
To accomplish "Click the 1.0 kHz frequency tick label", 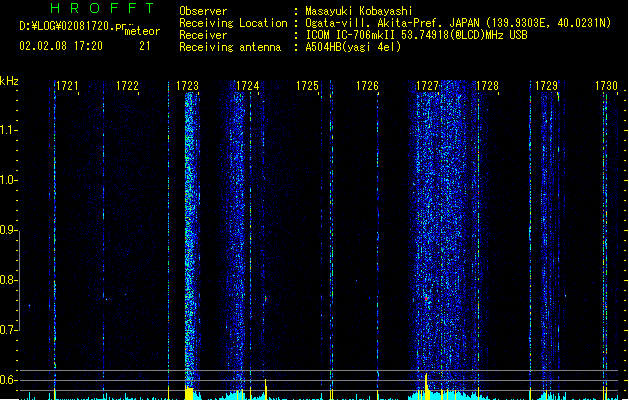I will tap(8, 180).
